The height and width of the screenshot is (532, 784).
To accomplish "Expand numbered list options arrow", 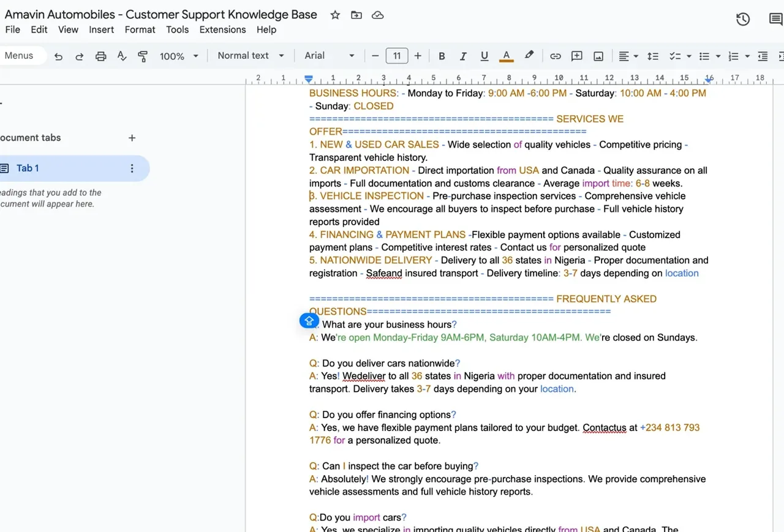I will pos(747,56).
